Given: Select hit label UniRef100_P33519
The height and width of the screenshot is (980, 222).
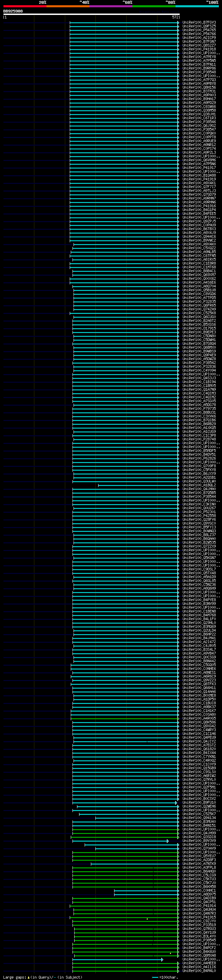Looking at the screenshot, I should (x=199, y=925).
